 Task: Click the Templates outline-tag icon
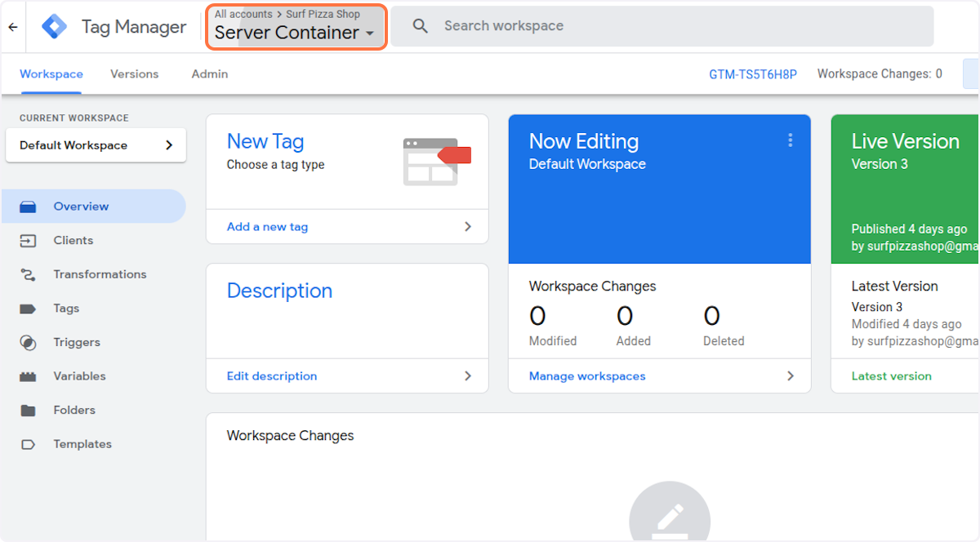click(28, 445)
